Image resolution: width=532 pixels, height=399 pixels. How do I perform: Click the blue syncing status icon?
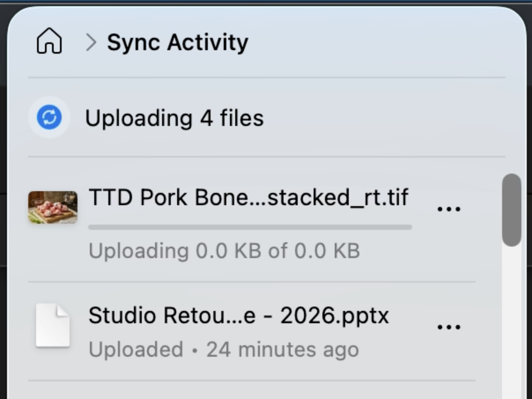(49, 118)
